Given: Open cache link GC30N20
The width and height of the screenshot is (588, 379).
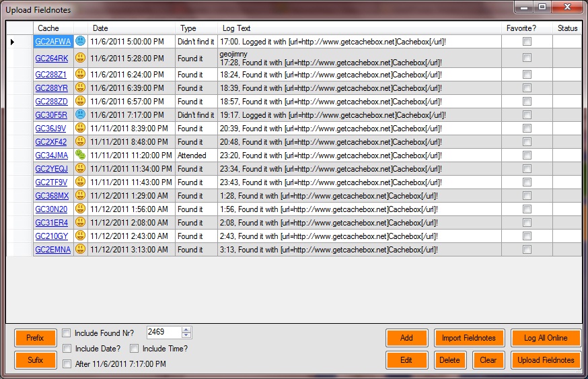Looking at the screenshot, I should point(51,209).
